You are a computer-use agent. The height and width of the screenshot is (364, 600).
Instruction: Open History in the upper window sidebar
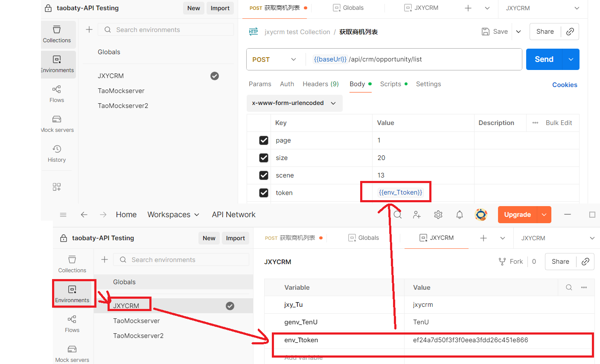(57, 154)
